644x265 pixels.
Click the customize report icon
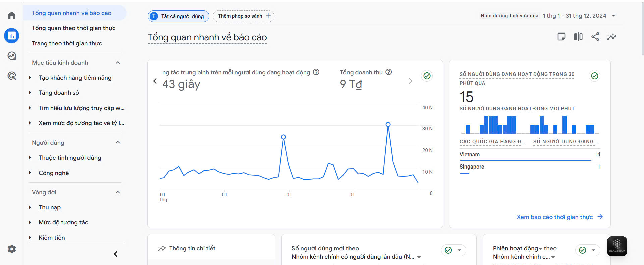point(561,37)
